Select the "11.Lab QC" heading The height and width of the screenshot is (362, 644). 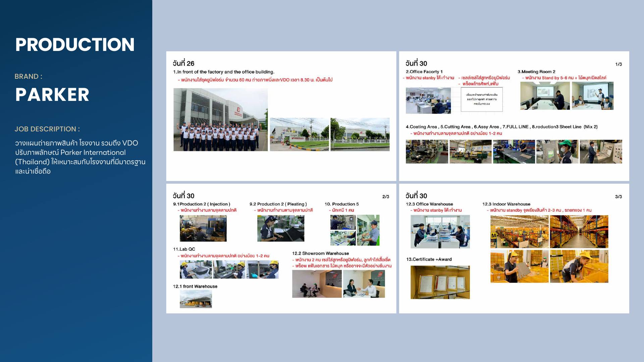[x=184, y=249]
